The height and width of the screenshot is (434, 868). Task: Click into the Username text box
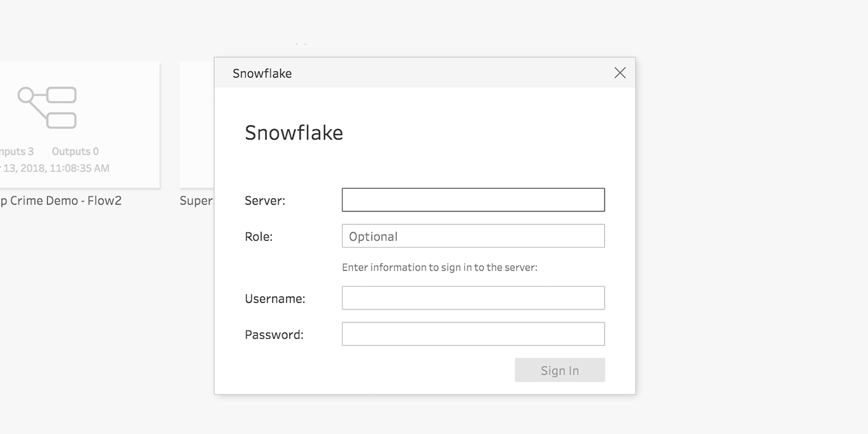click(x=473, y=298)
